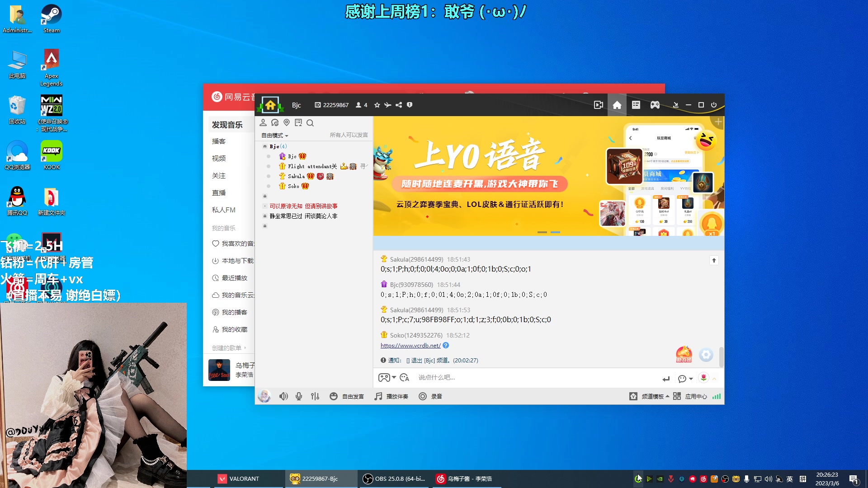This screenshot has height=488, width=868.
Task: Select 私人FM in NetEase Music sidebar
Action: click(x=224, y=210)
